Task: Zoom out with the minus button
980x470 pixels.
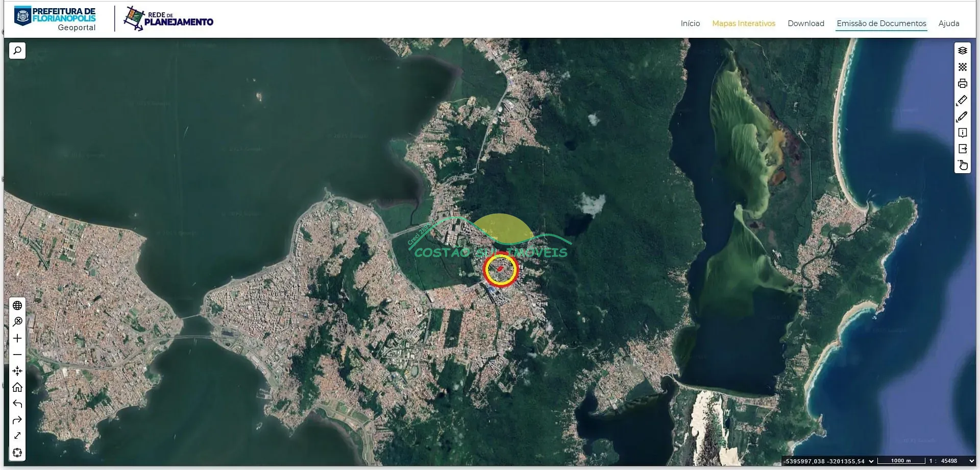Action: pyautogui.click(x=17, y=355)
